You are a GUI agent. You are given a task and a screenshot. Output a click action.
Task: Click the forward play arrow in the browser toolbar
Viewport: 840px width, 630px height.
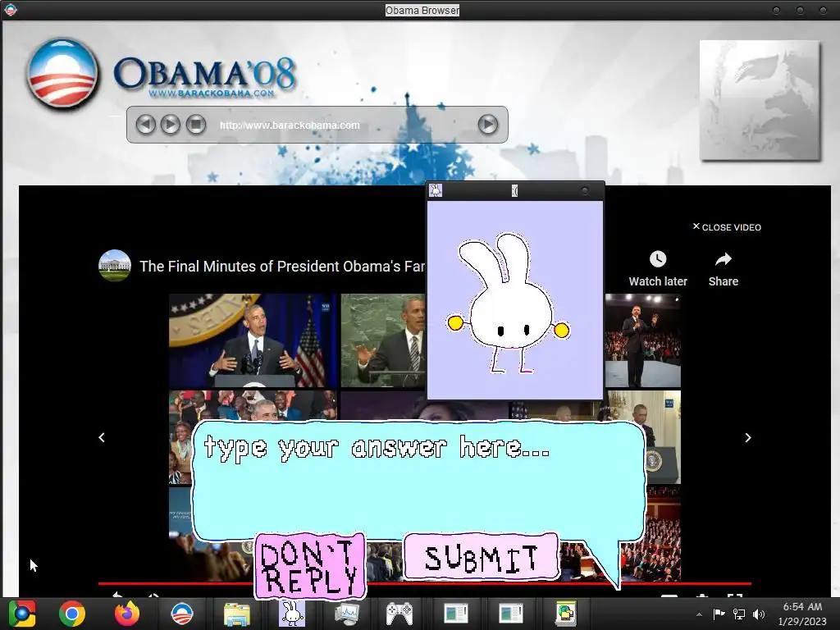[171, 125]
